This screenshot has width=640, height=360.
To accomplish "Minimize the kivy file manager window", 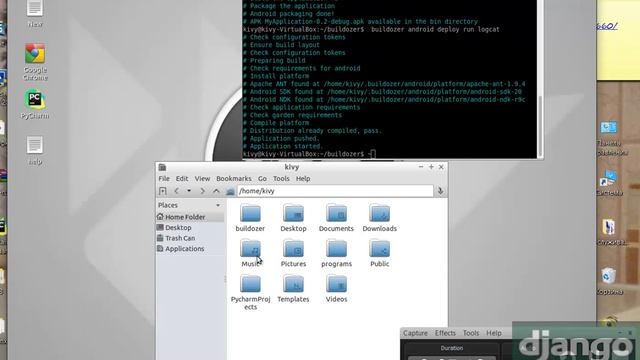I will click(421, 167).
